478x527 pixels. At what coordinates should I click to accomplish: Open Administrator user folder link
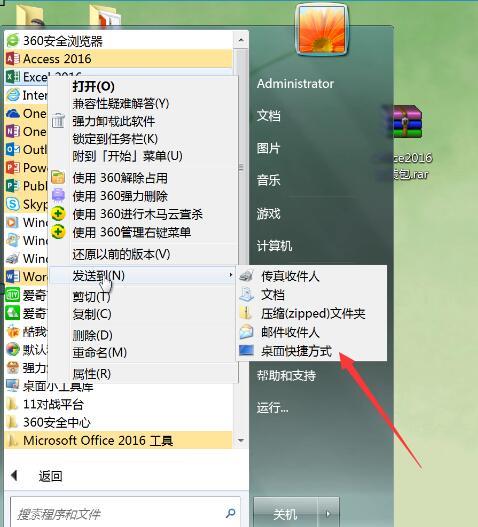(295, 83)
